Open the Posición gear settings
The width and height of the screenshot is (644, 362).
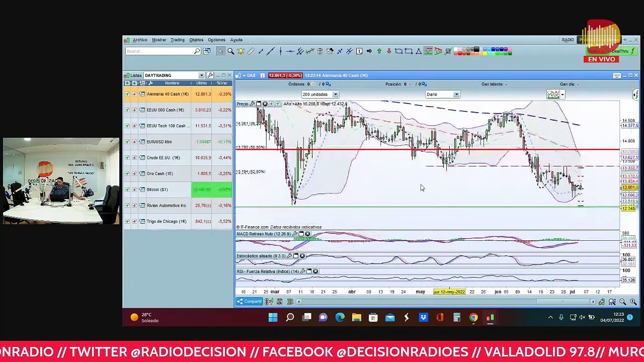(424, 84)
